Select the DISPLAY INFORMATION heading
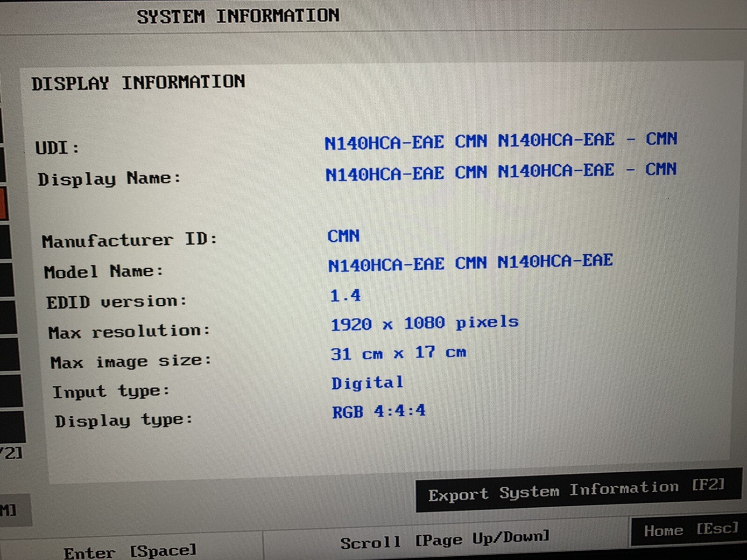The image size is (747, 560). pyautogui.click(x=138, y=83)
